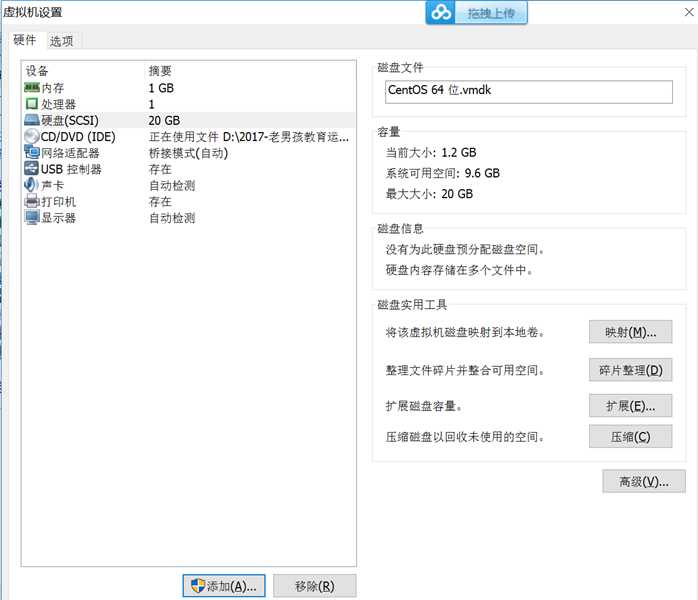This screenshot has height=600, width=698.
Task: Click the 最大大小: 20 GB text
Action: 429,194
